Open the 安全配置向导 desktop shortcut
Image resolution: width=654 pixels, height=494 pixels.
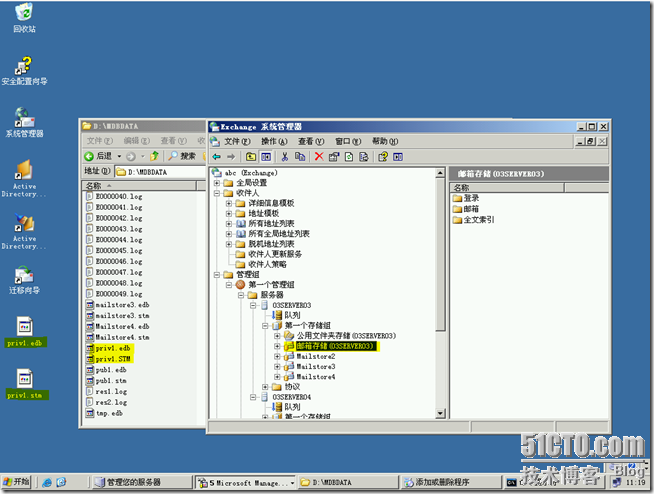click(x=24, y=71)
